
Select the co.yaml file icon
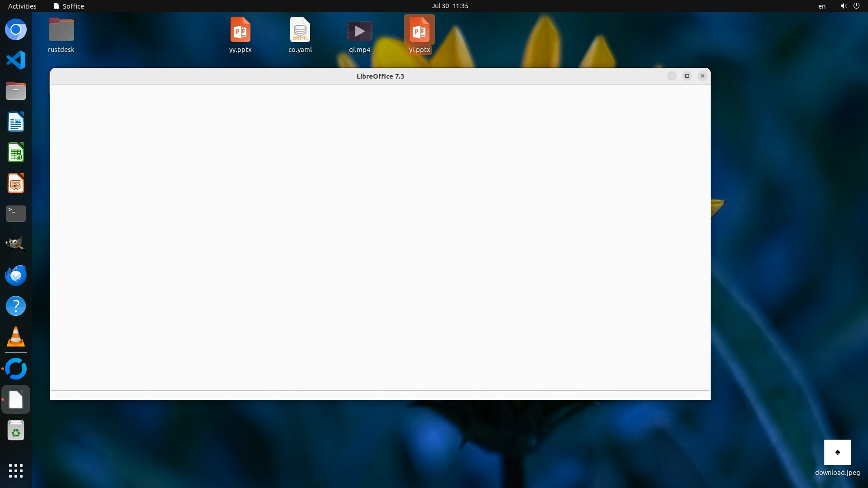coord(300,31)
